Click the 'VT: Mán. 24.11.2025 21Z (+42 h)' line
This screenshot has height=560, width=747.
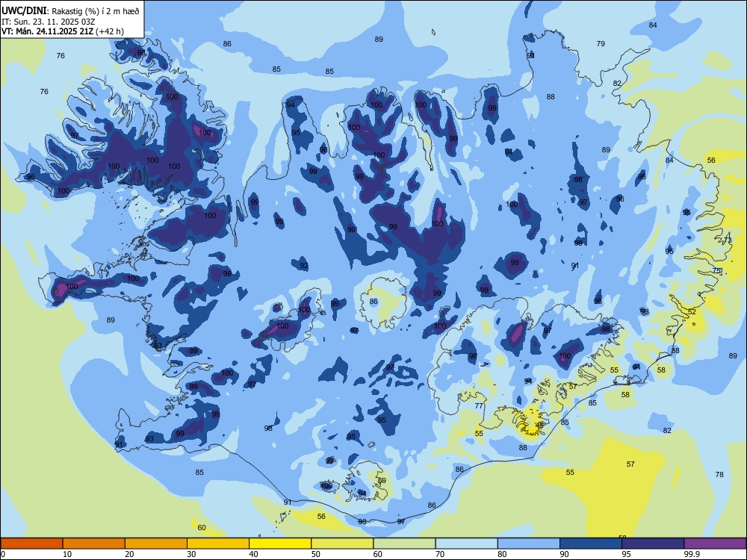point(63,31)
